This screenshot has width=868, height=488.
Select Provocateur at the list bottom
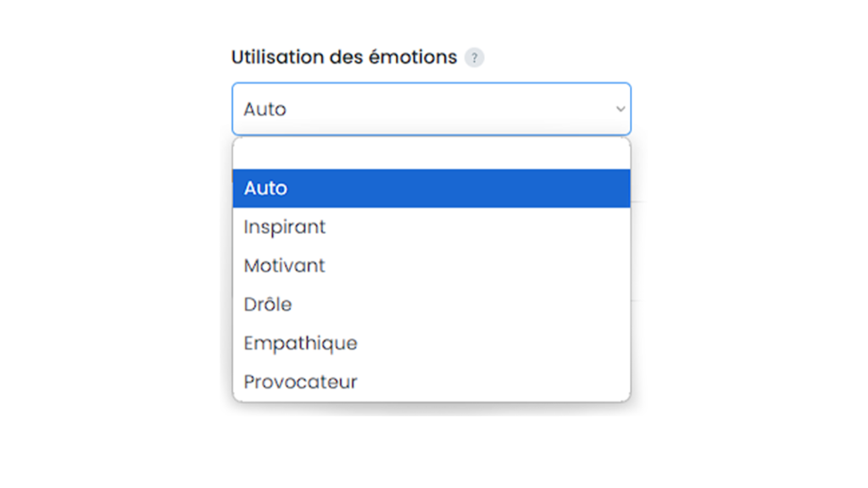click(x=431, y=382)
